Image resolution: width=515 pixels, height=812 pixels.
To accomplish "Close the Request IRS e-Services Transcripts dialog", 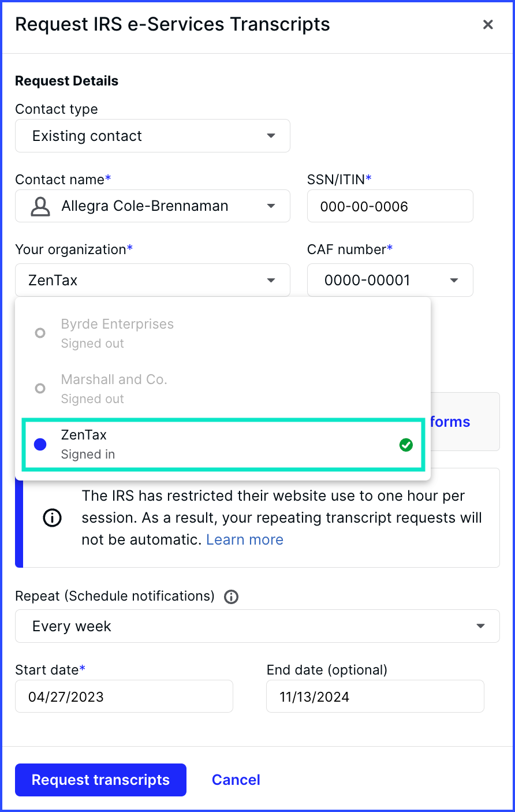I will tap(488, 24).
